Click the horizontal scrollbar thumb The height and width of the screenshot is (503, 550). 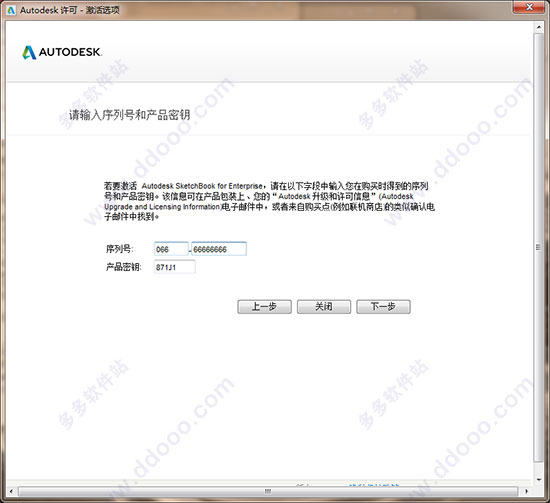268,491
